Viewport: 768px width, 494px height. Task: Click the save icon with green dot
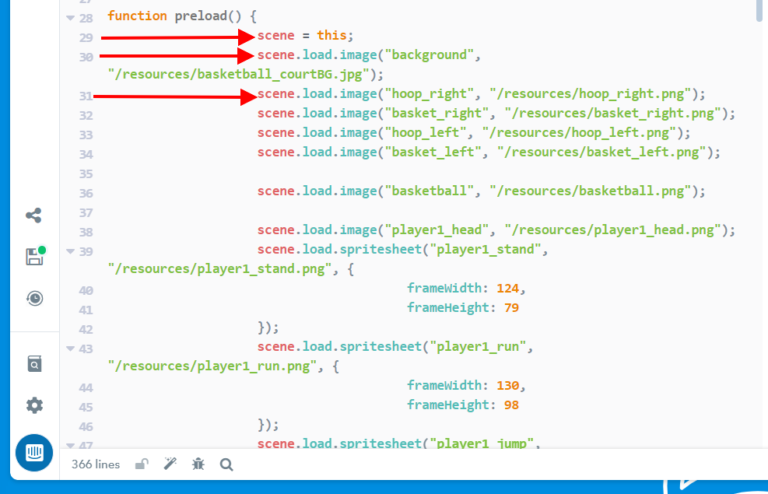(x=34, y=257)
